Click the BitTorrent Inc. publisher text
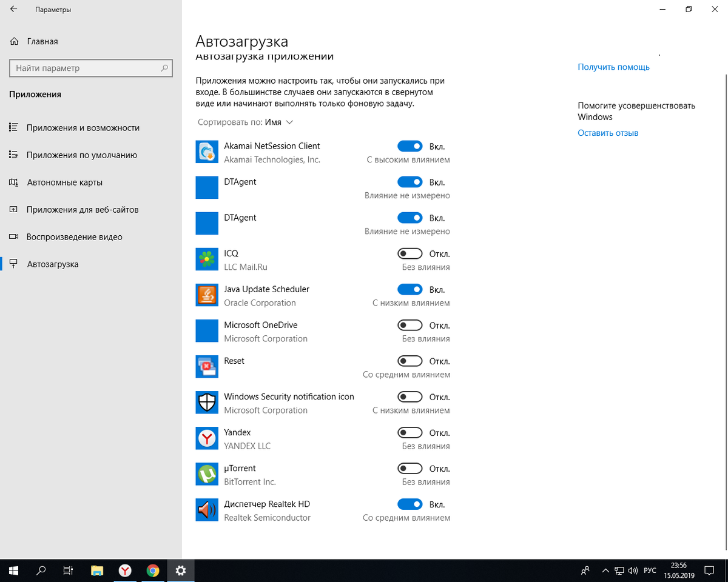This screenshot has height=582, width=728. coord(250,482)
